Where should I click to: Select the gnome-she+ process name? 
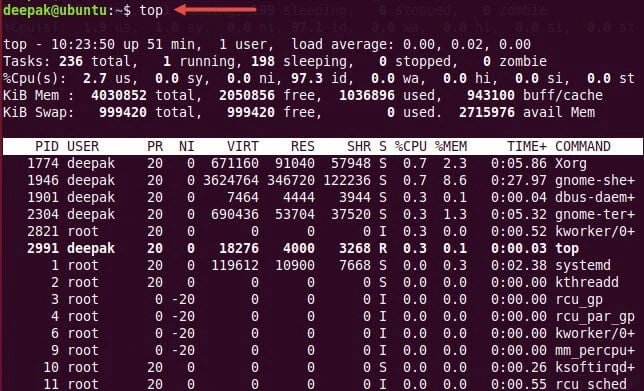(595, 180)
